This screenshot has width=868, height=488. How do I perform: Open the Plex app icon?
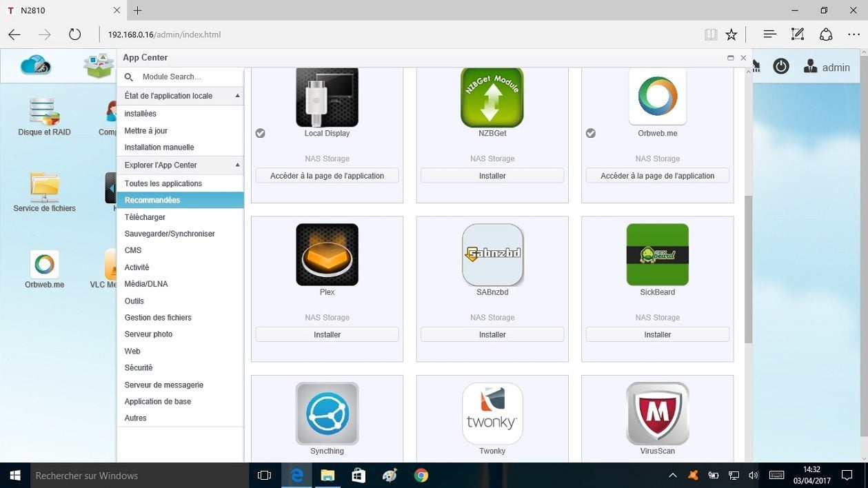tap(327, 254)
